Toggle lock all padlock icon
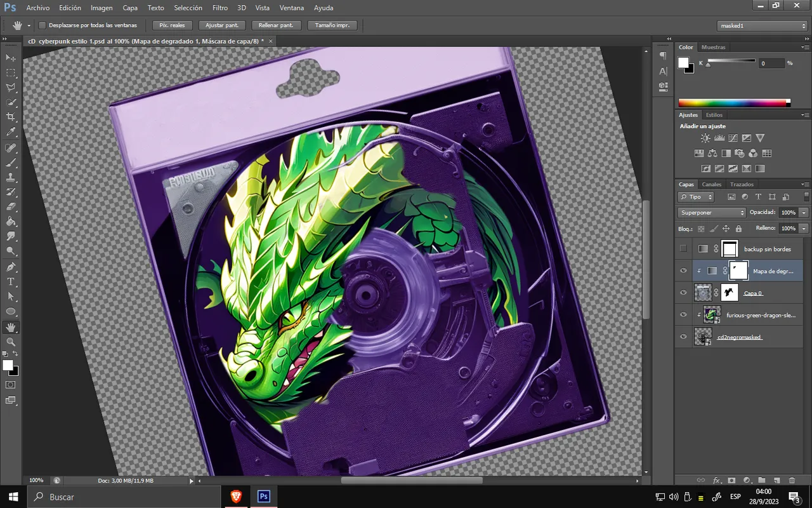The height and width of the screenshot is (508, 812). click(738, 229)
